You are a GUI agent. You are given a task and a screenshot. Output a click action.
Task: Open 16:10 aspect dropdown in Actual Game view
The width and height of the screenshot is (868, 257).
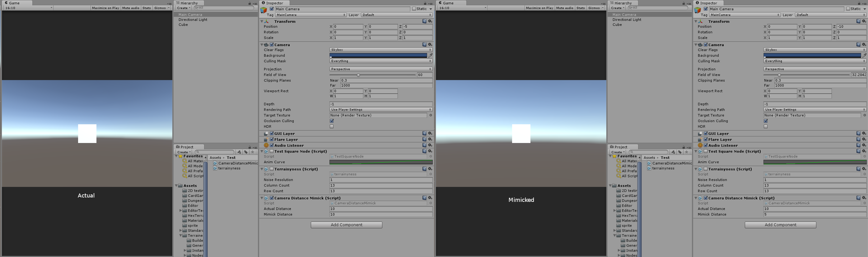(29, 8)
